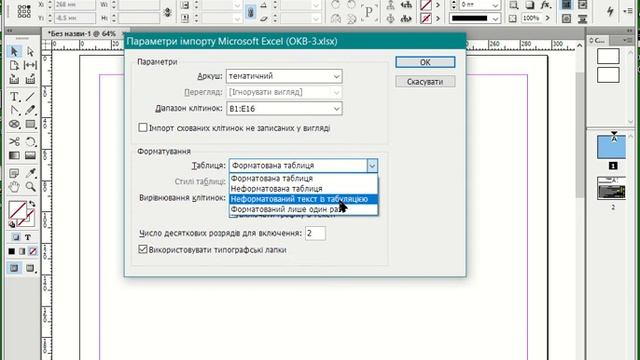Viewport: 640px width, 360px height.
Task: Select the Ellipse Frame tool
Action: [x=14, y=124]
